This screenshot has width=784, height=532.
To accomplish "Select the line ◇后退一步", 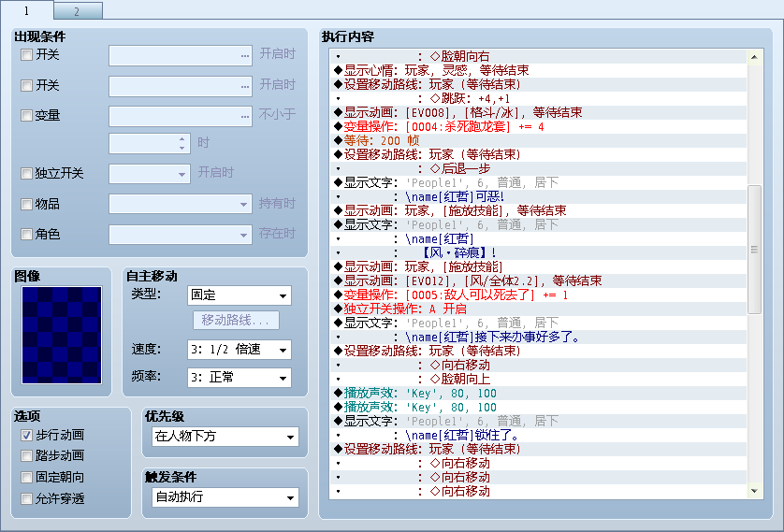I will [540, 168].
